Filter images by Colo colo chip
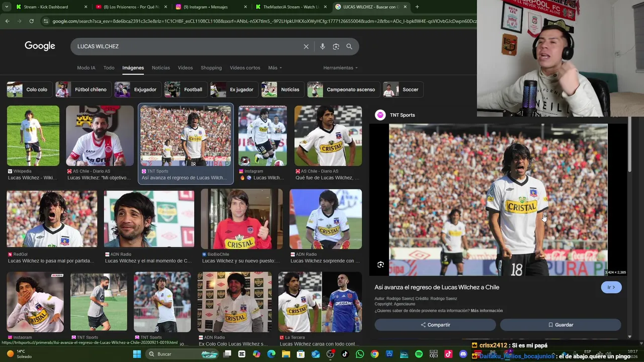Viewport: 644px width, 362px height. click(x=29, y=89)
